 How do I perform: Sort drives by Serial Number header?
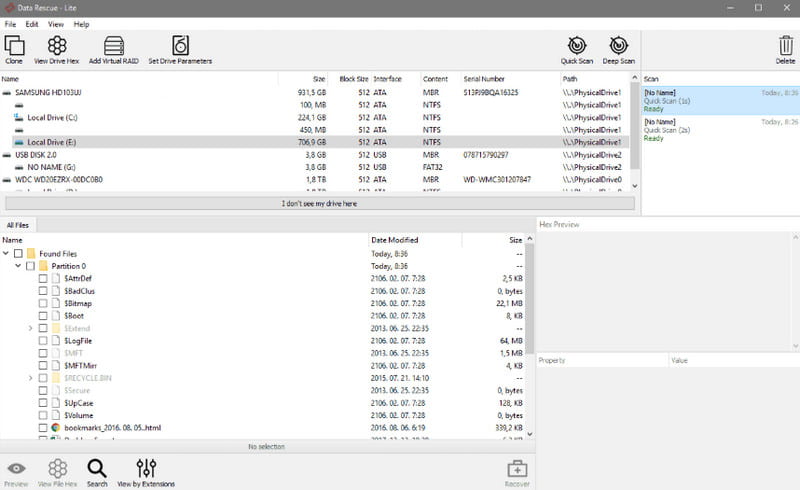point(510,79)
